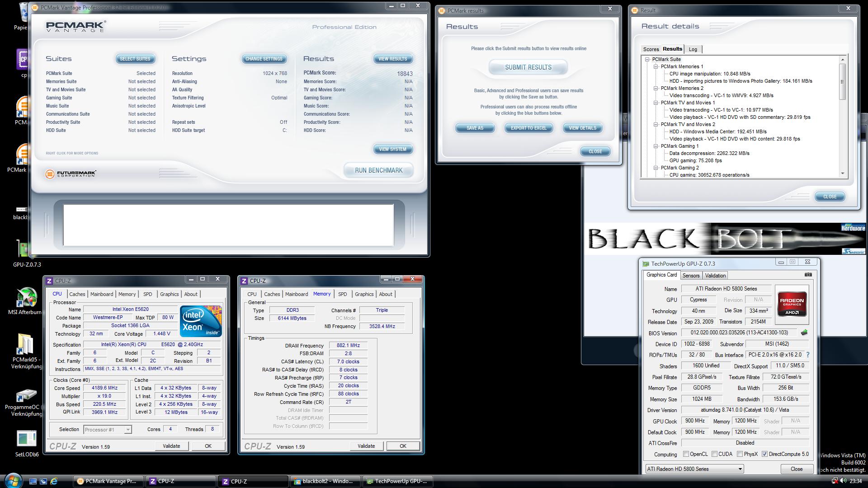Image resolution: width=868 pixels, height=488 pixels.
Task: Click the GPU-Z title bar icon
Action: pos(646,264)
